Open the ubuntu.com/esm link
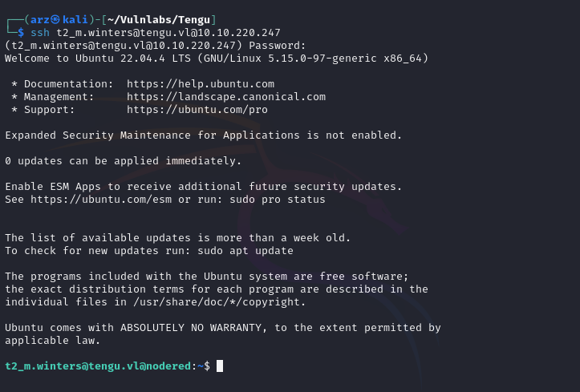This screenshot has width=580, height=392. click(101, 200)
